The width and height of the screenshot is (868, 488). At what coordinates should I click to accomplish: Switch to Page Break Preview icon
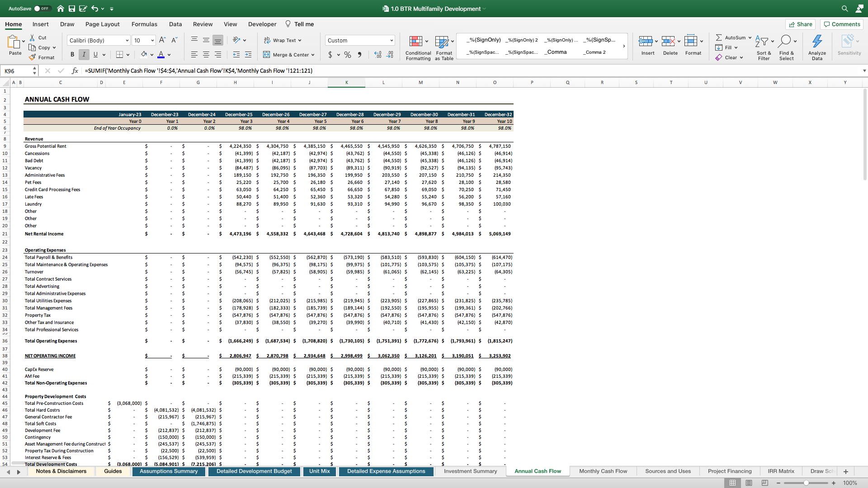click(765, 483)
